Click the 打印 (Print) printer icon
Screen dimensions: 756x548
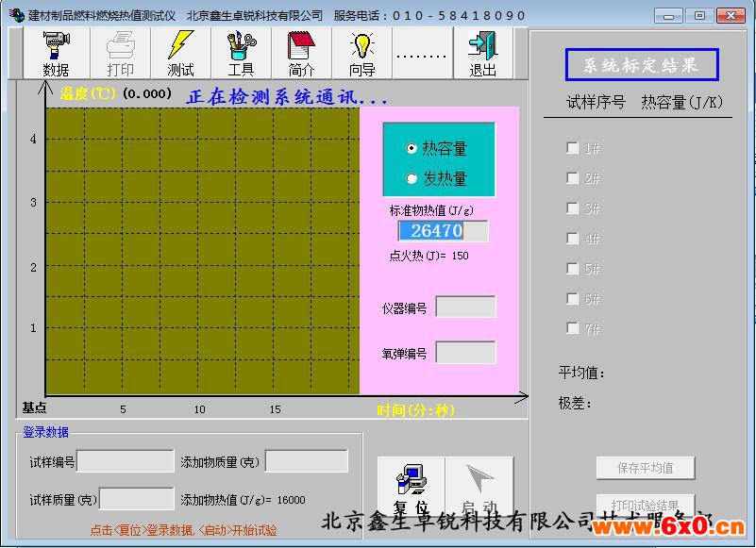click(x=121, y=53)
